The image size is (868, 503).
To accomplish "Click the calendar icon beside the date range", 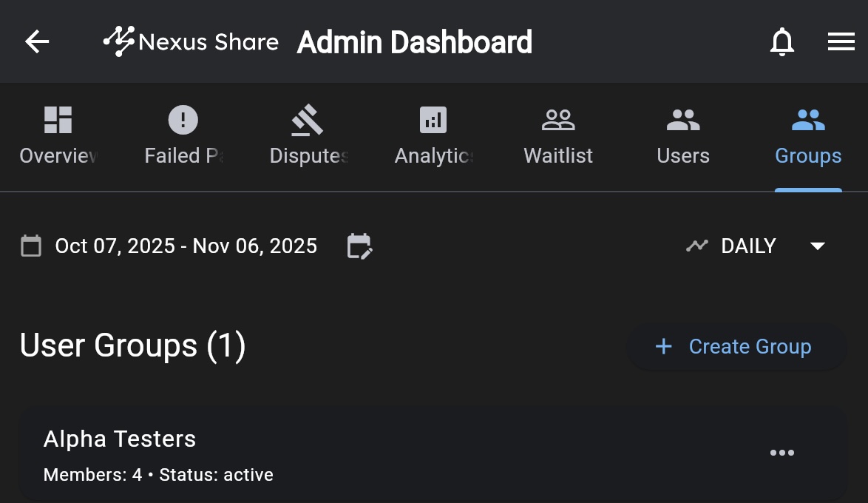I will point(31,246).
